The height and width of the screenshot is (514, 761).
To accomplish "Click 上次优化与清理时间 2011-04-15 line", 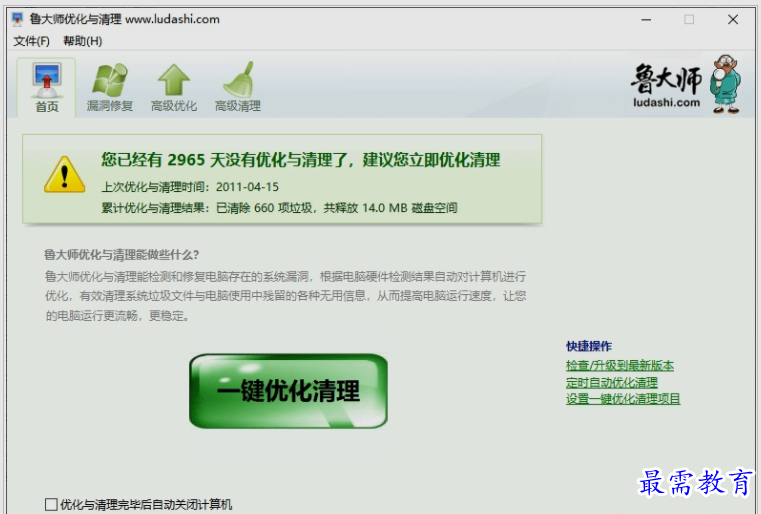I will [190, 187].
